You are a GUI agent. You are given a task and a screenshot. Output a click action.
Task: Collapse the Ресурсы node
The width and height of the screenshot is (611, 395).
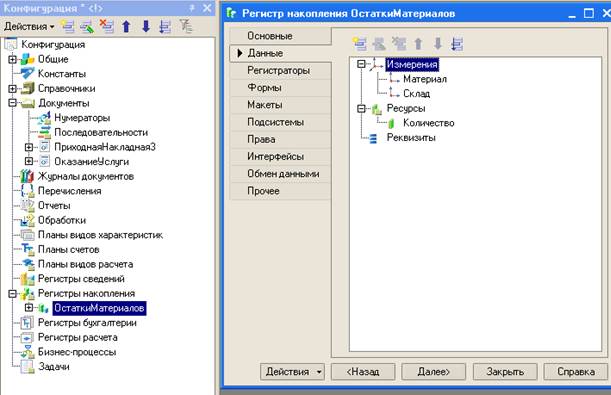click(x=361, y=108)
